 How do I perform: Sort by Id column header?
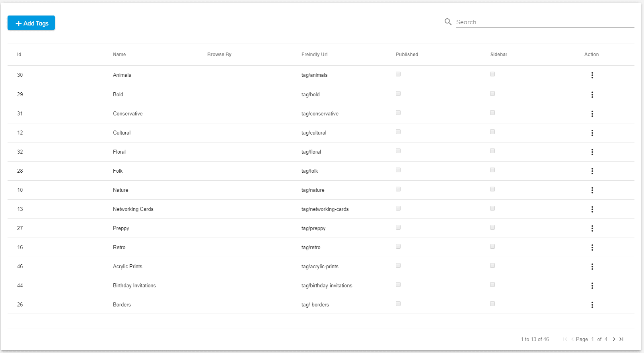tap(19, 55)
